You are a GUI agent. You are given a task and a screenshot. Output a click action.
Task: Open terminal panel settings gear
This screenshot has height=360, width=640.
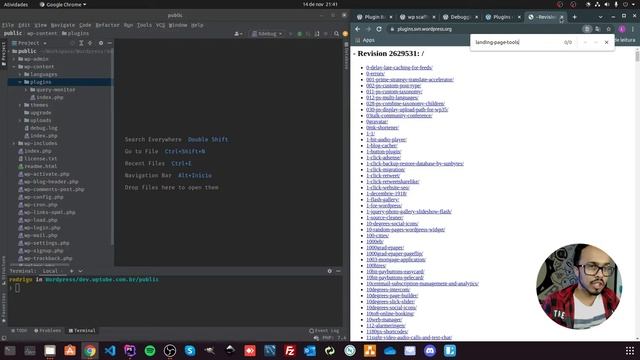329,271
